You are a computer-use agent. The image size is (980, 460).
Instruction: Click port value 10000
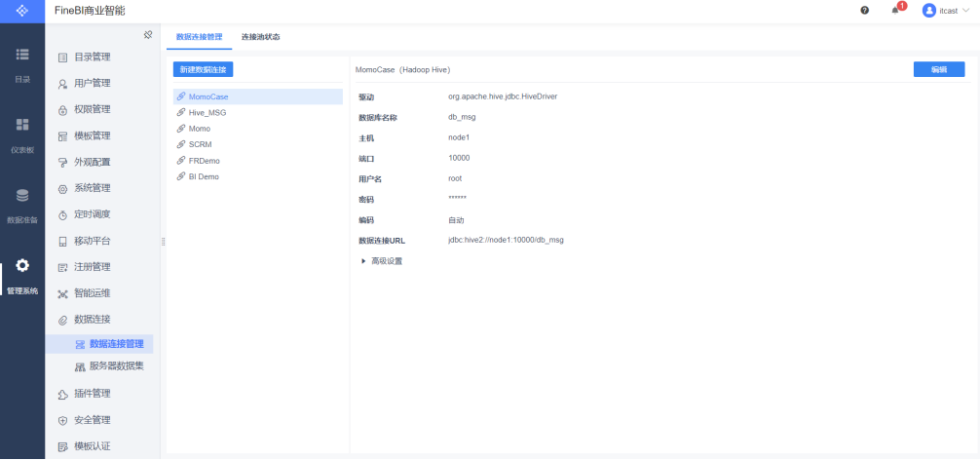click(x=459, y=158)
